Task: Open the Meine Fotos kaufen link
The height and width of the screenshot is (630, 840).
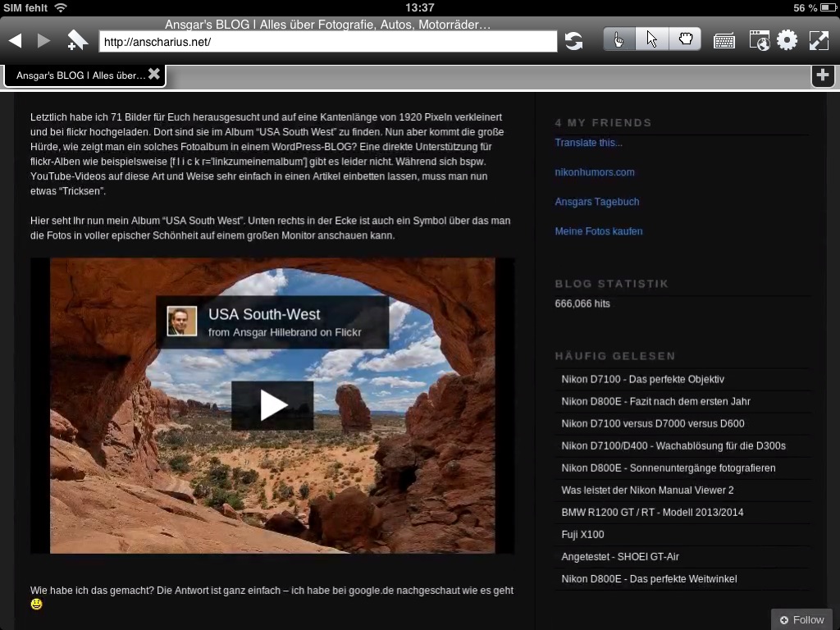Action: click(599, 231)
